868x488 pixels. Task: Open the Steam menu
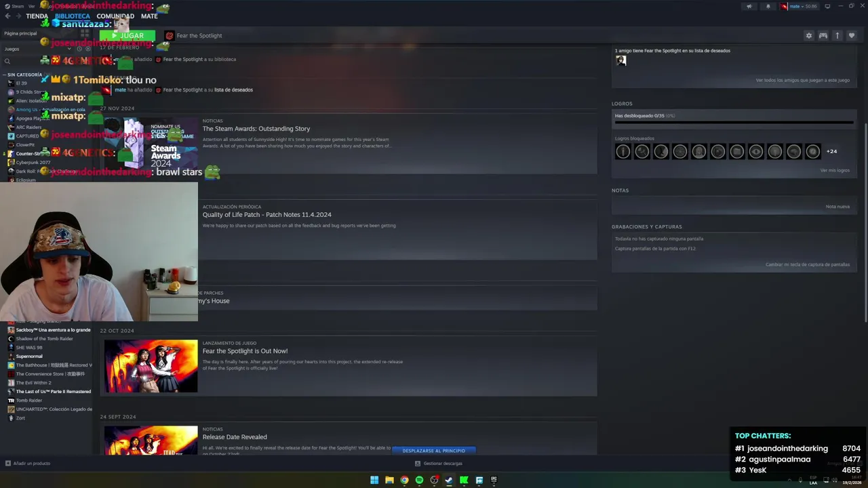[15, 6]
